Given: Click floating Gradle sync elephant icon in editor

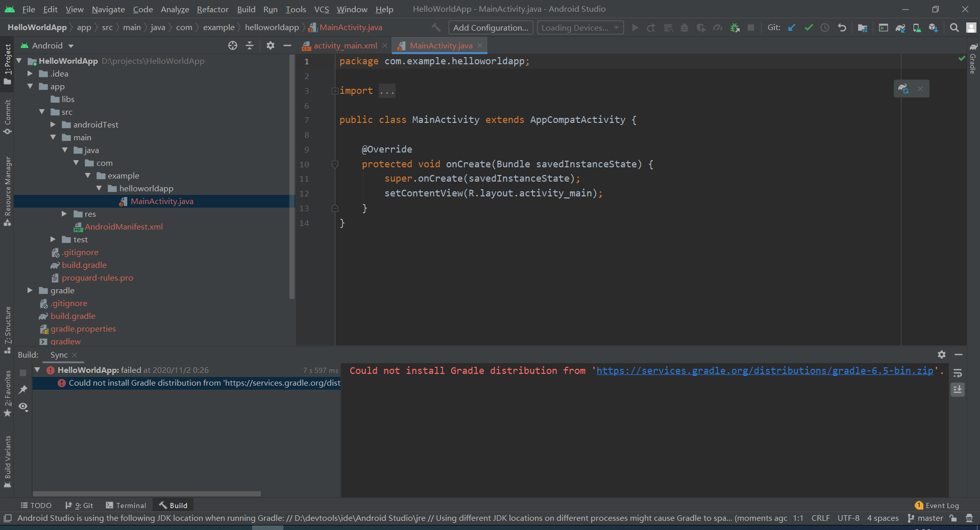Looking at the screenshot, I should (903, 89).
